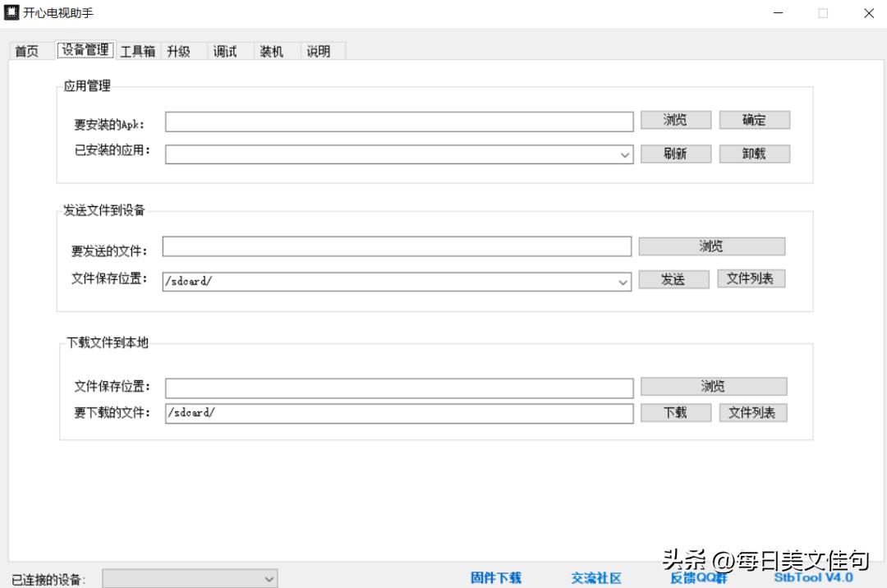Switch to the 首页 tab
887x588 pixels.
26,52
